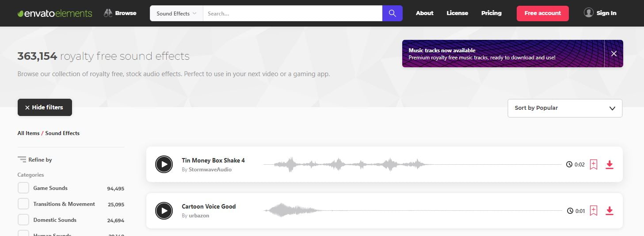Open the Browse menu

point(120,13)
